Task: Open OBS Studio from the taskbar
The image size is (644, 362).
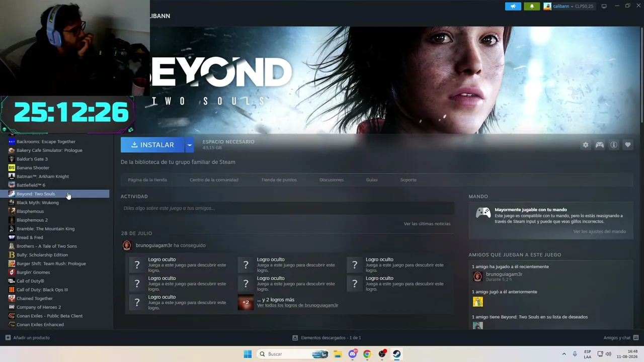Action: 382,354
